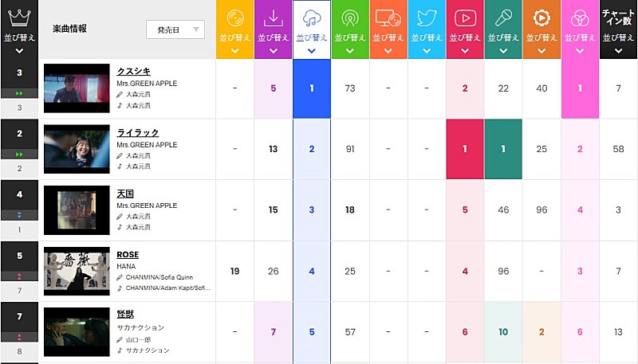Click the ROSE video thumbnail
Image resolution: width=638 pixels, height=364 pixels.
[x=77, y=271]
